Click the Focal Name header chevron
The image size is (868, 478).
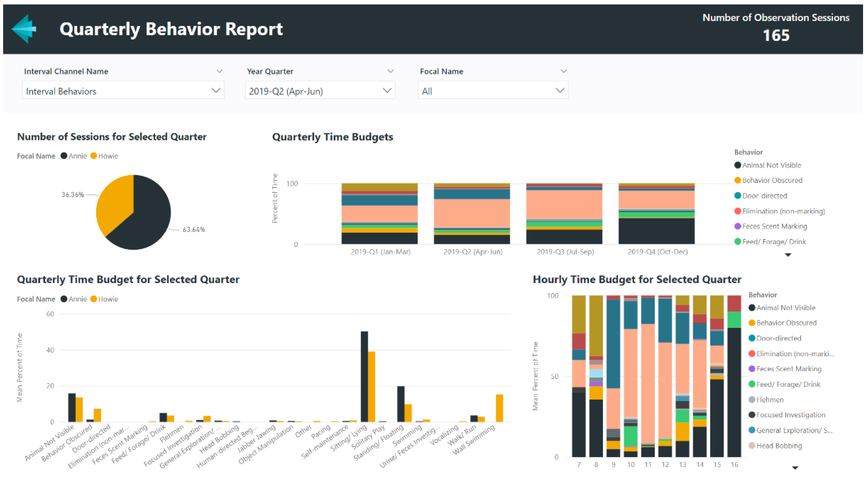click(563, 71)
